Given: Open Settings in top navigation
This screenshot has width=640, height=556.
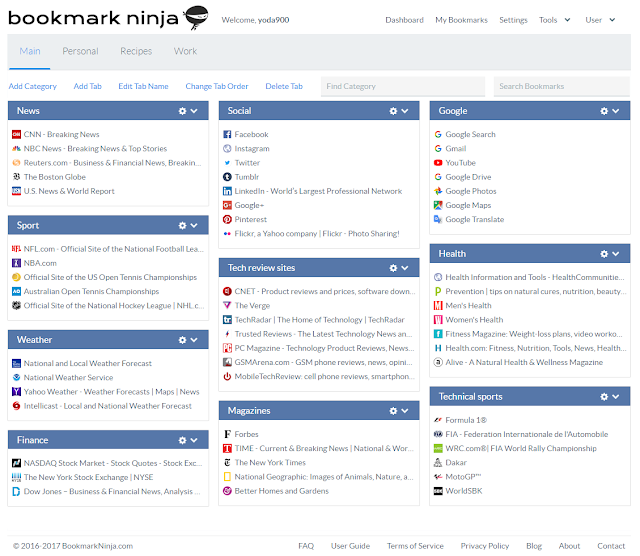Looking at the screenshot, I should [x=513, y=20].
